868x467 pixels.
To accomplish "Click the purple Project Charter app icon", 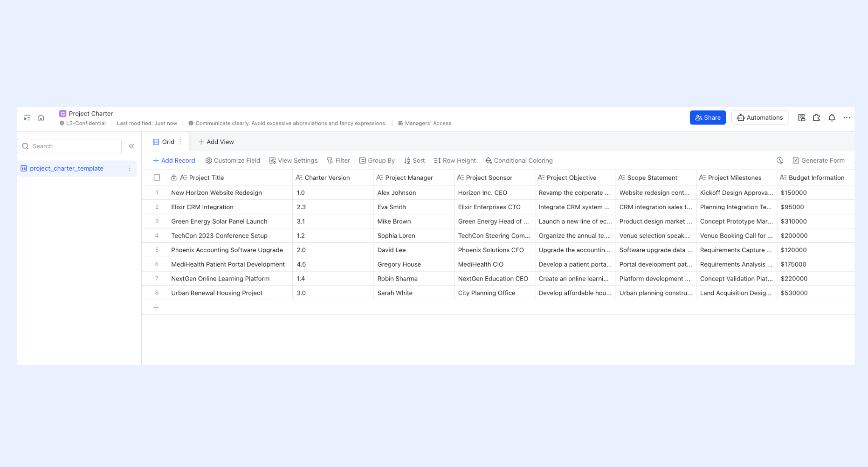I will pos(62,114).
